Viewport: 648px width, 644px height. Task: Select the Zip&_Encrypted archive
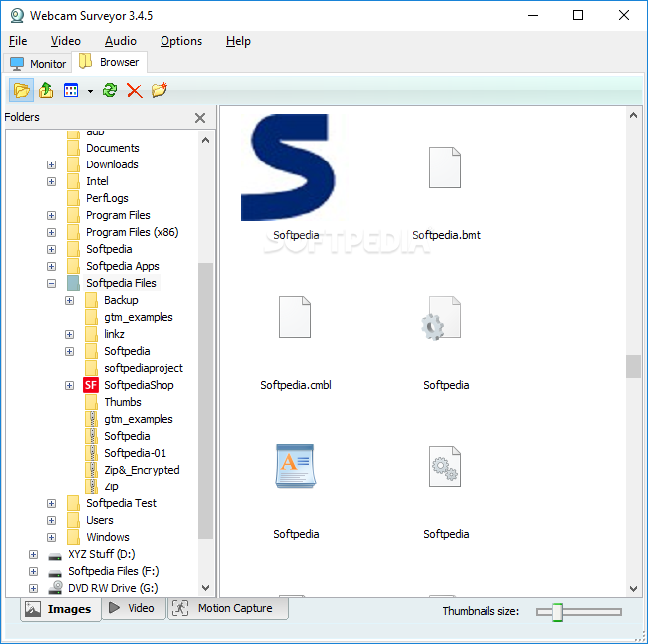click(142, 470)
